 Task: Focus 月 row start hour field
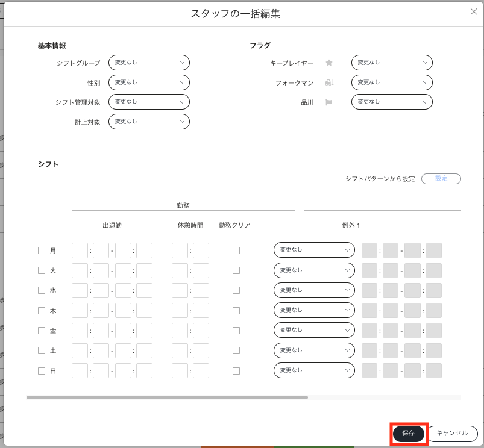coord(80,250)
